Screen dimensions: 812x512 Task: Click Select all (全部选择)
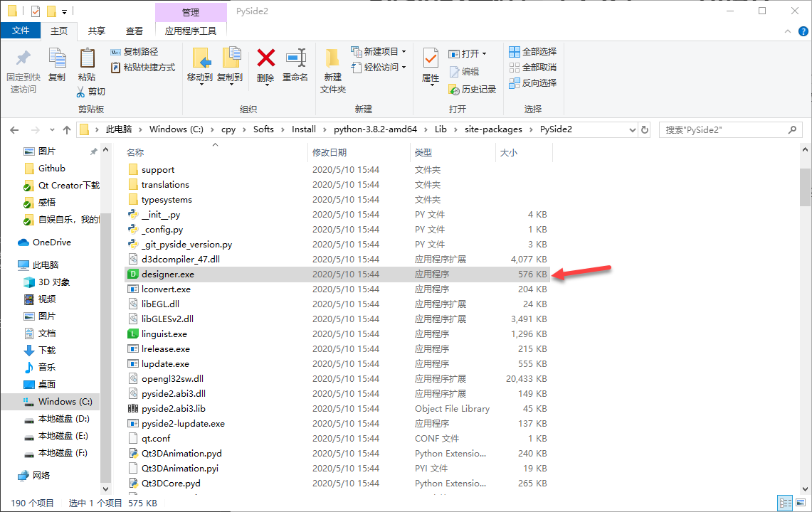click(x=533, y=52)
